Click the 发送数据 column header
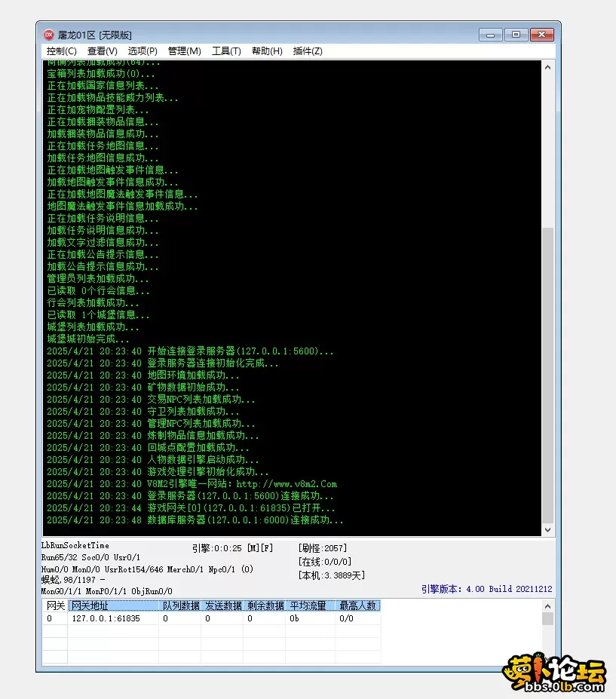 coord(222,605)
